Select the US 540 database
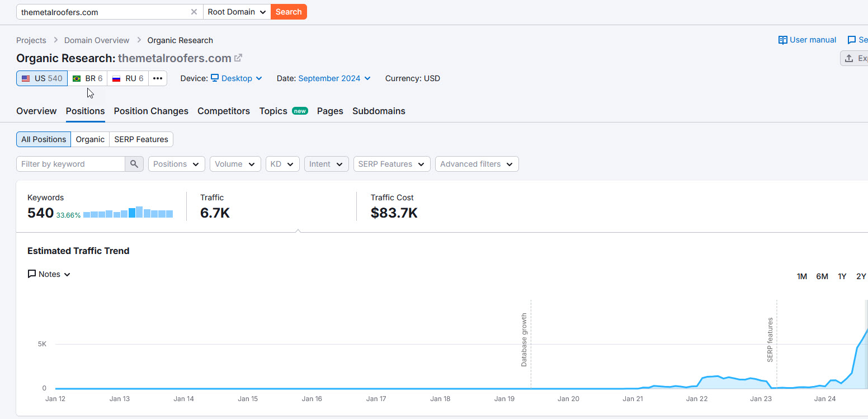868x419 pixels. [42, 78]
